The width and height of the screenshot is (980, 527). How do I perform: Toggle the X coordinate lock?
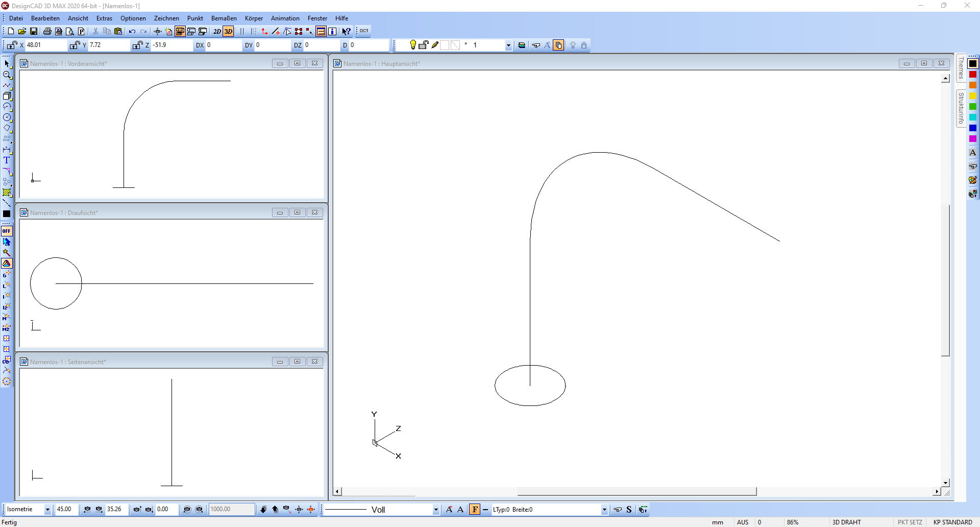coord(12,45)
